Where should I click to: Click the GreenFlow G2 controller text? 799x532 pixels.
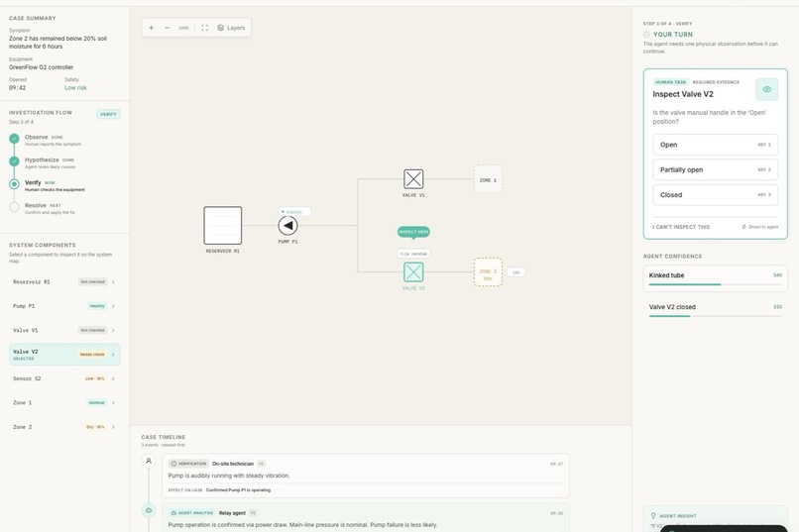[42, 67]
